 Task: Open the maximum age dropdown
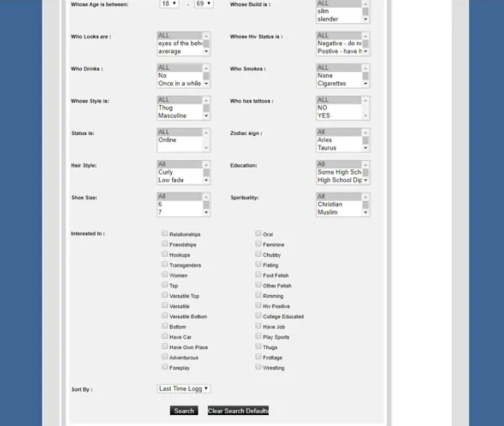(204, 3)
